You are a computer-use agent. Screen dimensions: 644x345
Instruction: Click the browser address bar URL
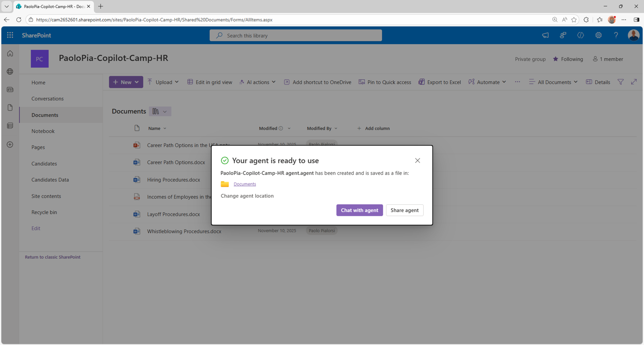(x=154, y=20)
